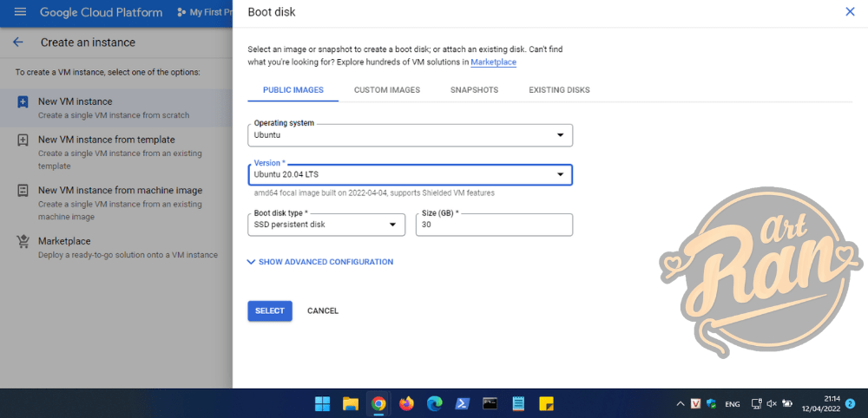Open the Version dropdown showing Ubuntu 20.04 LTS
Screen dimensions: 868x418
click(411, 174)
